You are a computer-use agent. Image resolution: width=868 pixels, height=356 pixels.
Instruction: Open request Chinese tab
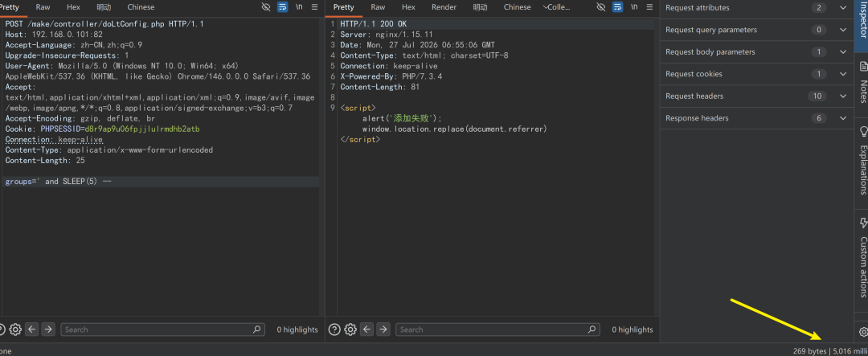(x=141, y=7)
